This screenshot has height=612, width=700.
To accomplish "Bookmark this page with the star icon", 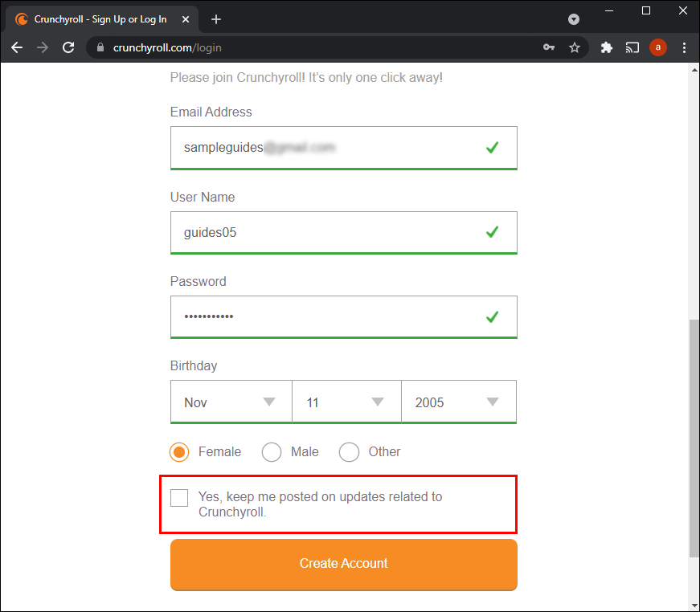I will (x=575, y=47).
